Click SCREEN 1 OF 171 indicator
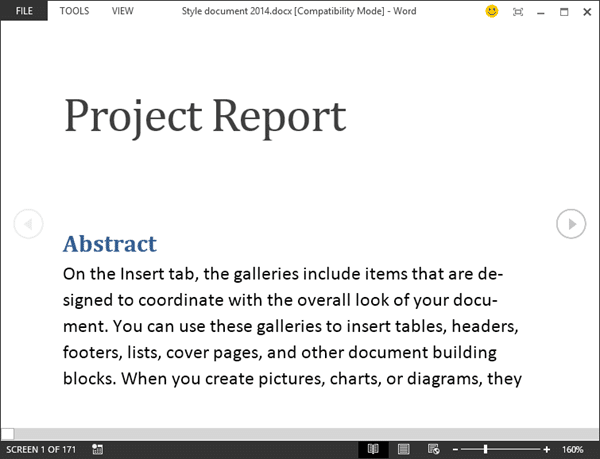This screenshot has width=600, height=459. (40, 450)
